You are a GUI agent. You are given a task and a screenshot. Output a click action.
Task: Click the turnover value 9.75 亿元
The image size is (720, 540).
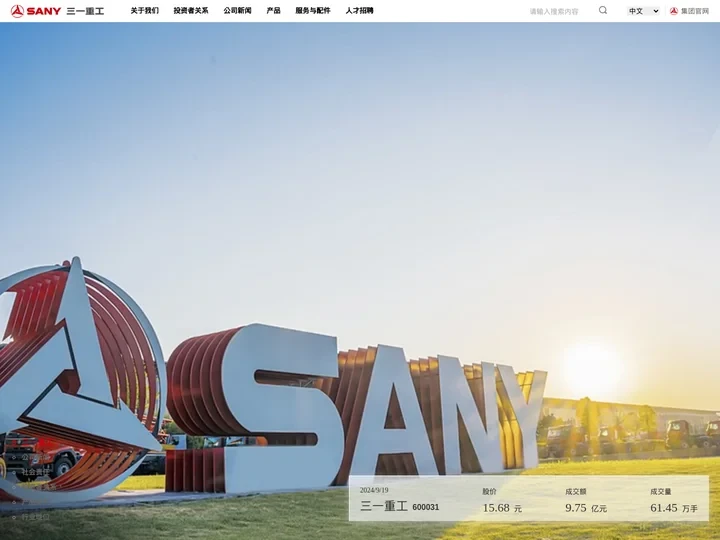tap(586, 508)
